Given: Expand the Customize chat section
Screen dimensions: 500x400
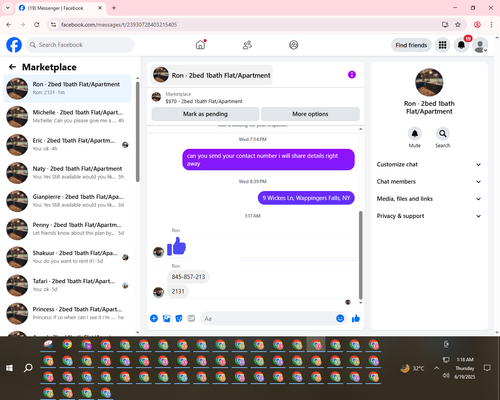Looking at the screenshot, I should (x=429, y=164).
